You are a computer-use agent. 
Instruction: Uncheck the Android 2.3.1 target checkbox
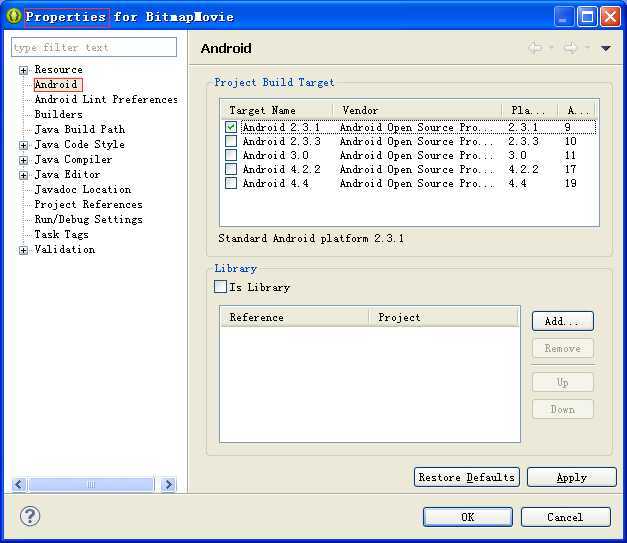click(x=231, y=127)
